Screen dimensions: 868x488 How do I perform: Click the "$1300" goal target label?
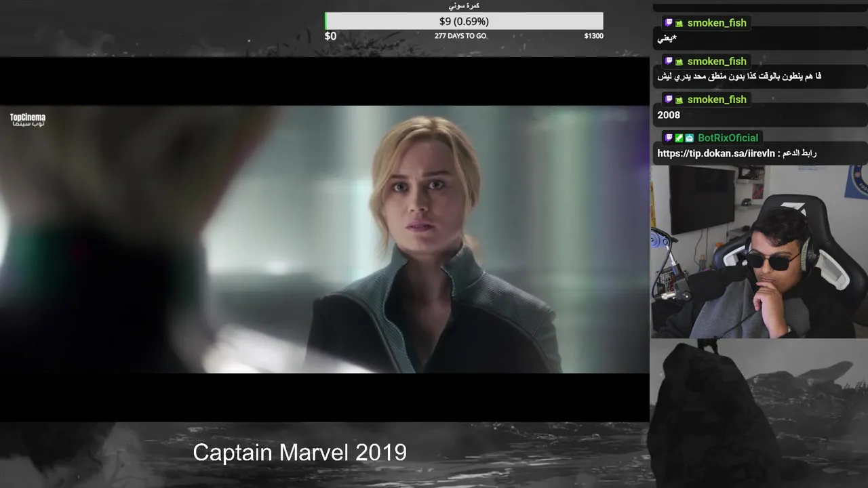(x=593, y=36)
